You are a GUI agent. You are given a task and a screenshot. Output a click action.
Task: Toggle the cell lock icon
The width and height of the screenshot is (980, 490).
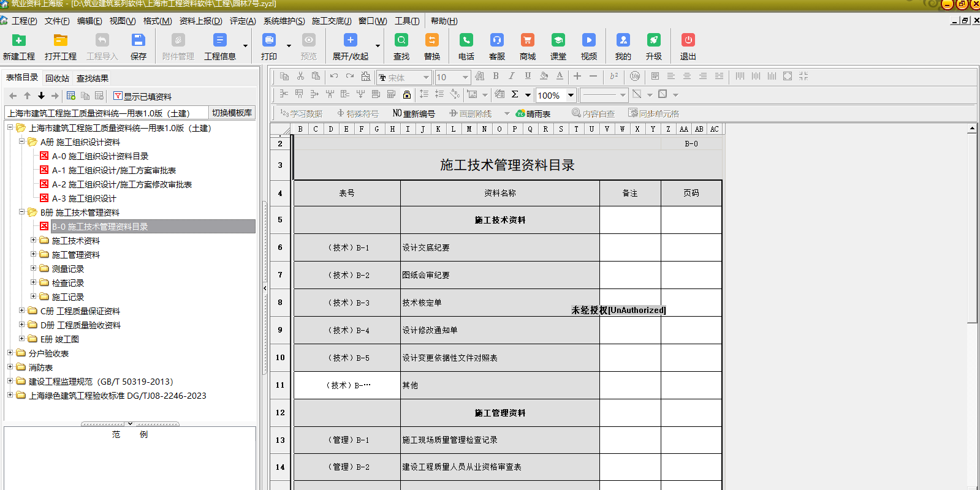[x=406, y=94]
